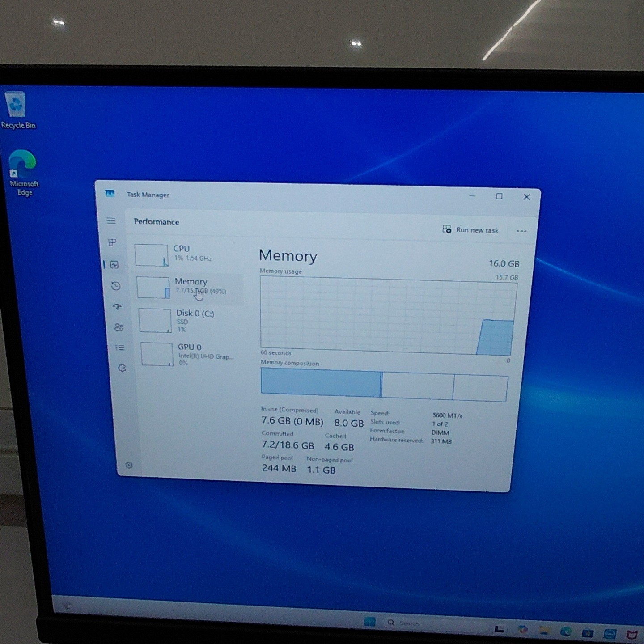This screenshot has height=644, width=644.
Task: Open the App history sidebar icon
Action: click(x=116, y=286)
